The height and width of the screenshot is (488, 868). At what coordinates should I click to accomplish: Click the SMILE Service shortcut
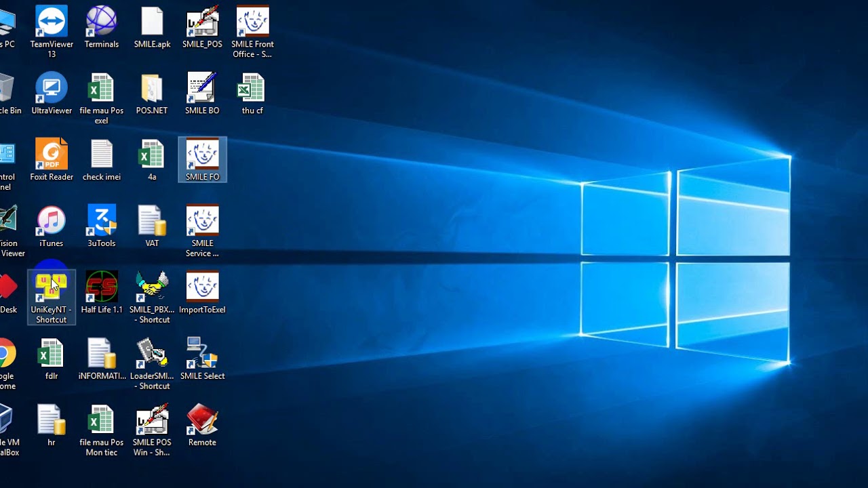(x=202, y=231)
